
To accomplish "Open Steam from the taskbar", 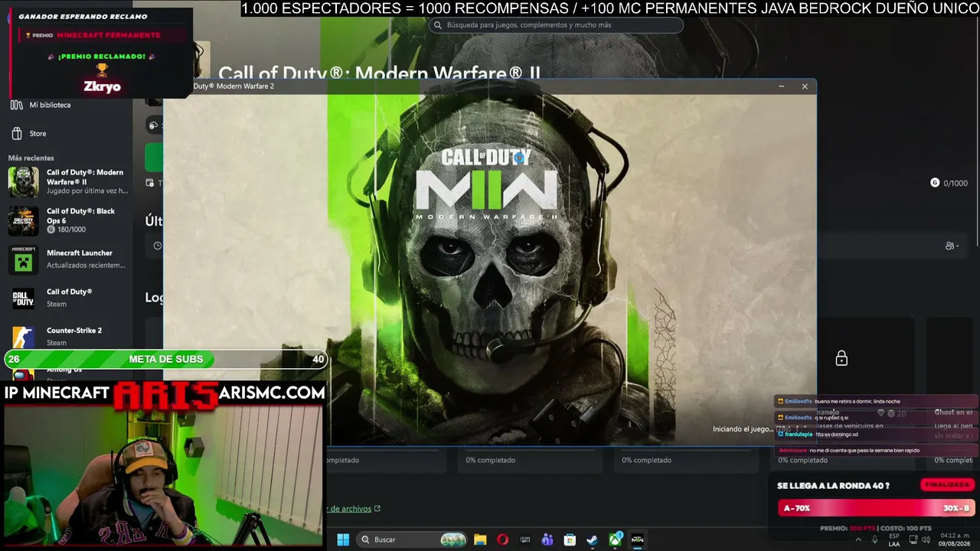I will [592, 540].
